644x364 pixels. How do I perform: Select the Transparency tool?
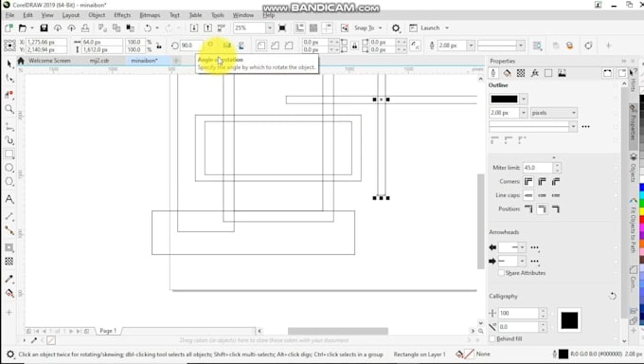pos(9,262)
